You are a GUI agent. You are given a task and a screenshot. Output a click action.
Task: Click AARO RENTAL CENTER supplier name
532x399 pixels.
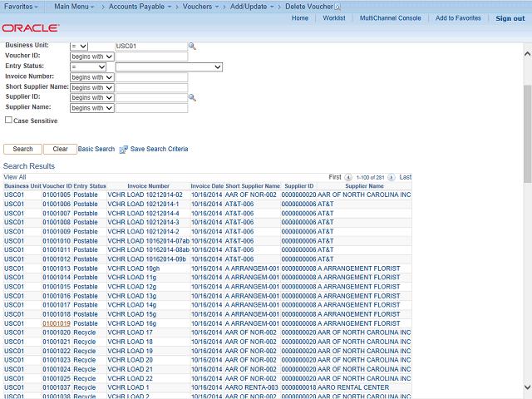coord(353,387)
